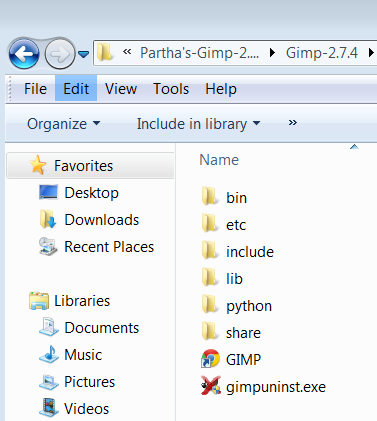Expand arrow after Partha's-Gimp-2... breadcrumb
Viewport: 377px width, 421px height.
tap(272, 53)
